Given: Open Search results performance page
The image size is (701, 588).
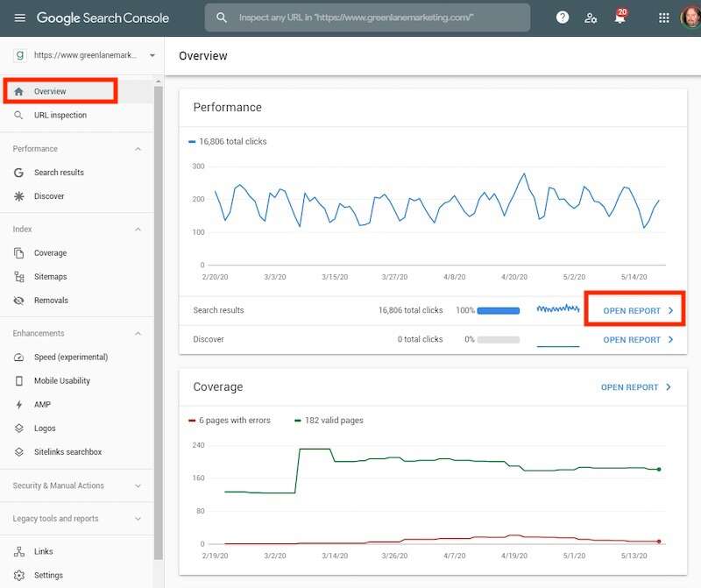Looking at the screenshot, I should click(76, 173).
